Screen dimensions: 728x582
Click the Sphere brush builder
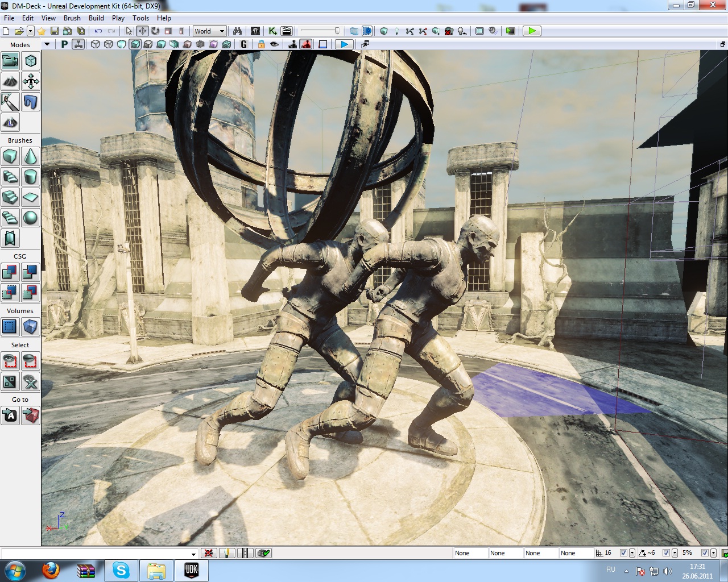pos(31,218)
